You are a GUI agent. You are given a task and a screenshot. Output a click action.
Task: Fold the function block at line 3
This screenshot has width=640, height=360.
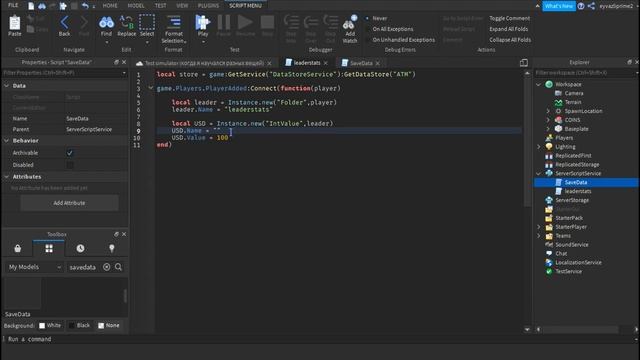click(x=151, y=88)
